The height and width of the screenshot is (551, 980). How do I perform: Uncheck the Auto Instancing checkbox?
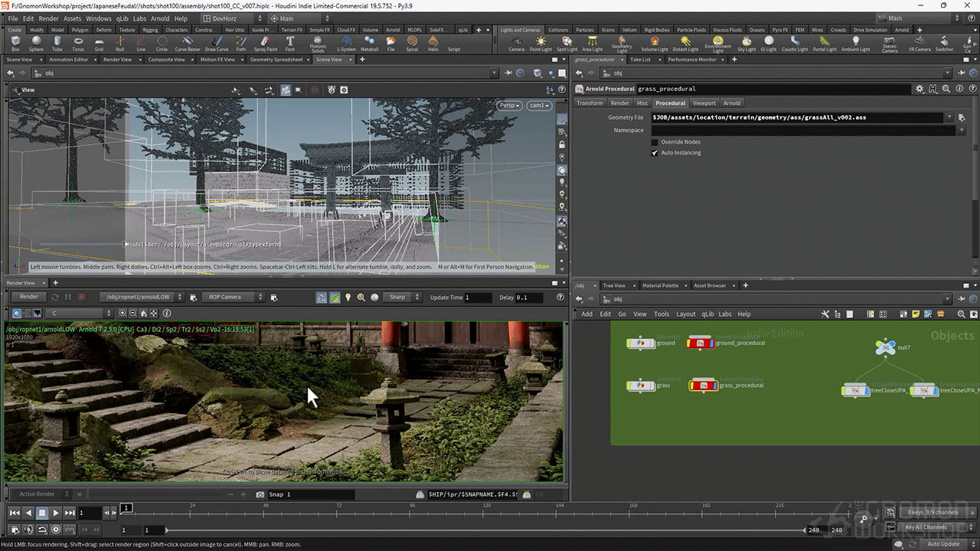click(x=655, y=153)
